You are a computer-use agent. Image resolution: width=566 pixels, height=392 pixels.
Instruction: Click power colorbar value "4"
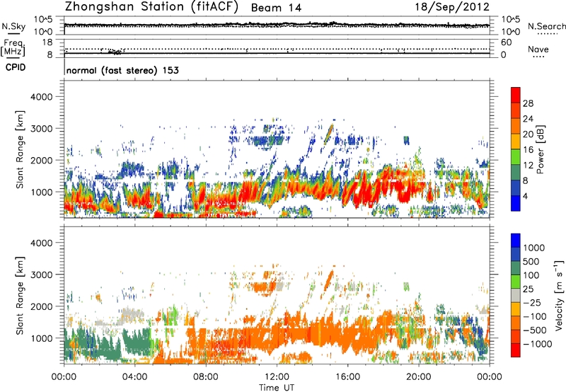525,196
